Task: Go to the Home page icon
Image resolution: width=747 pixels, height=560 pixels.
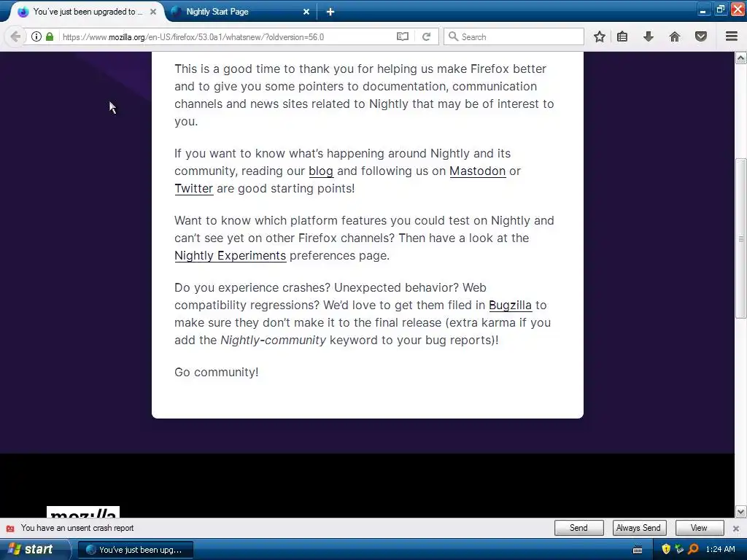Action: (675, 36)
